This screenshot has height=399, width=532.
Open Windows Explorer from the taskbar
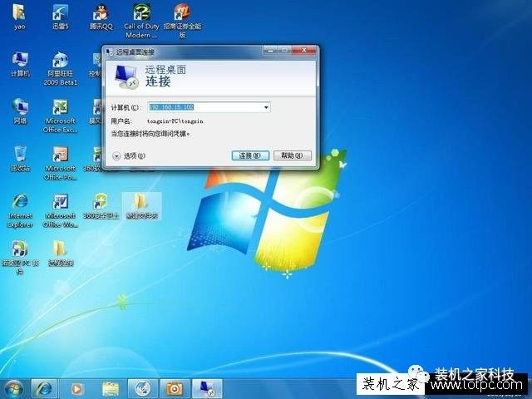(x=111, y=389)
